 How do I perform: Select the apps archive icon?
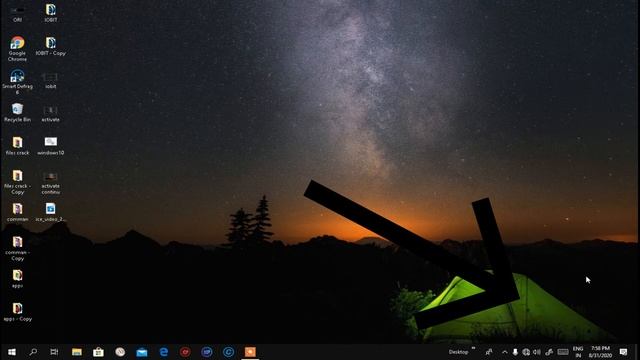click(x=17, y=279)
